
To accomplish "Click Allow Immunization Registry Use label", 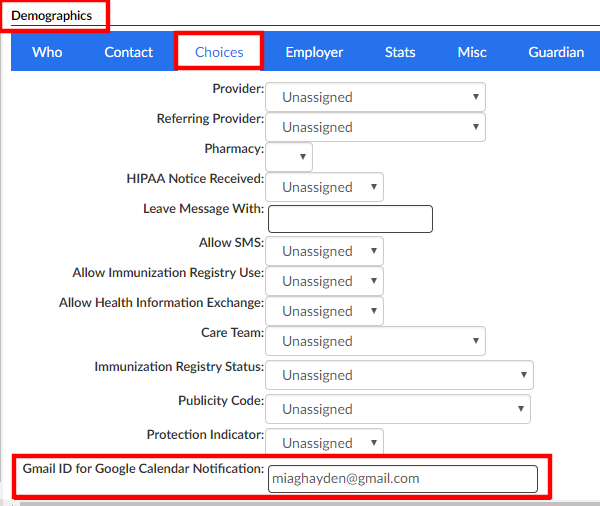I will pyautogui.click(x=168, y=273).
